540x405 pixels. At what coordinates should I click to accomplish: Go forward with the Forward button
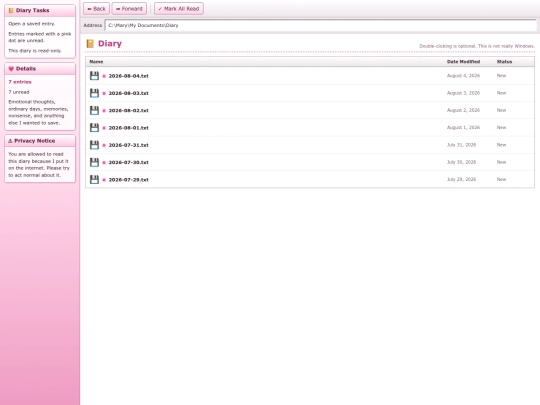(129, 9)
